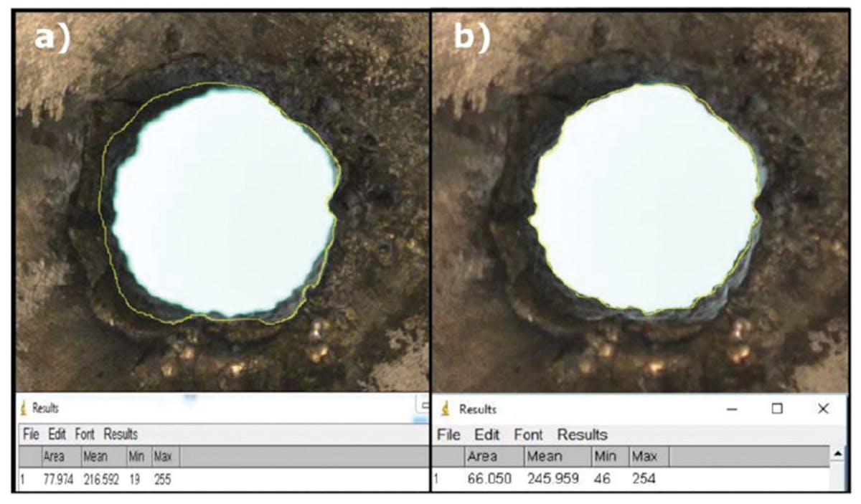861x504 pixels.
Task: Open the Font menu in right Results window
Action: [x=529, y=434]
